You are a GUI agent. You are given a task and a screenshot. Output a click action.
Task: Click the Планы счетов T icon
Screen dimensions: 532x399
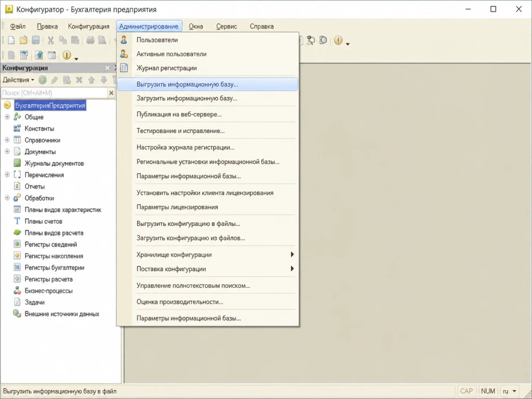17,221
